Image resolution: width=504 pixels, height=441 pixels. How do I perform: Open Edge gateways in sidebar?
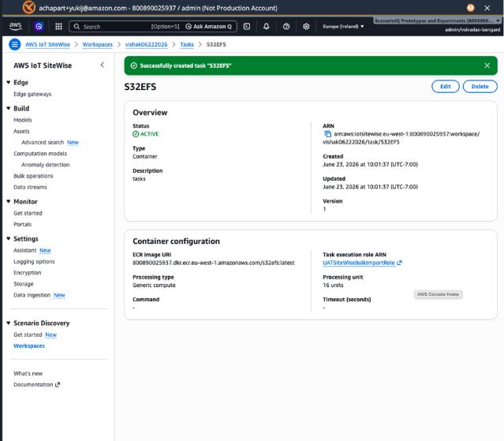(32, 94)
